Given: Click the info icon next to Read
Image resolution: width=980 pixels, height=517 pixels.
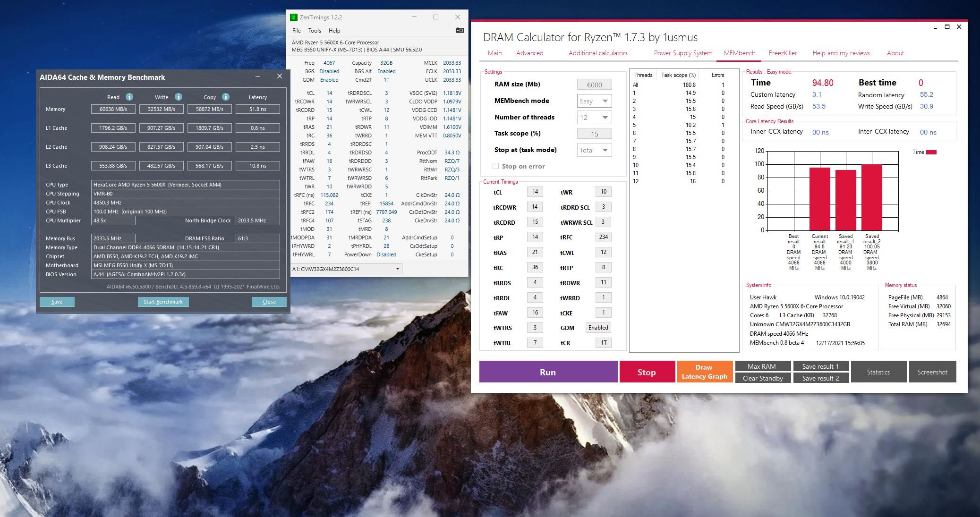Looking at the screenshot, I should pos(129,97).
